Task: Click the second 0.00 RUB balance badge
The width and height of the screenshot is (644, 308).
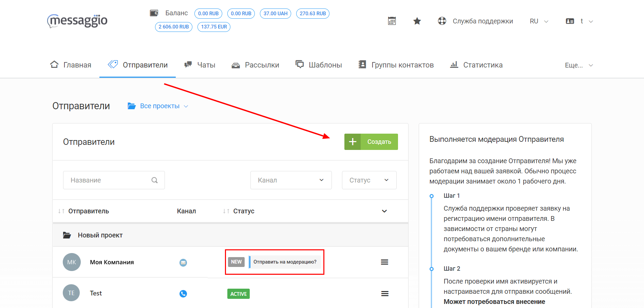Action: pos(241,14)
